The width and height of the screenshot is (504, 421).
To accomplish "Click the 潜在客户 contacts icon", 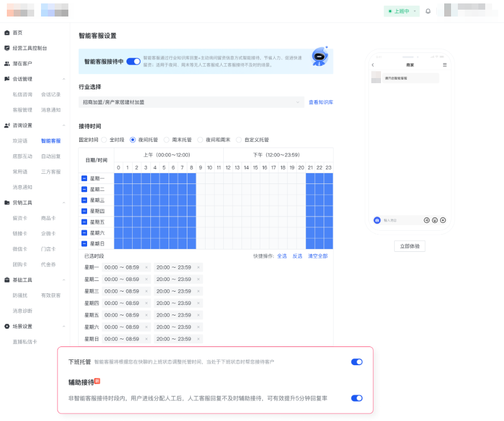I will click(x=7, y=63).
